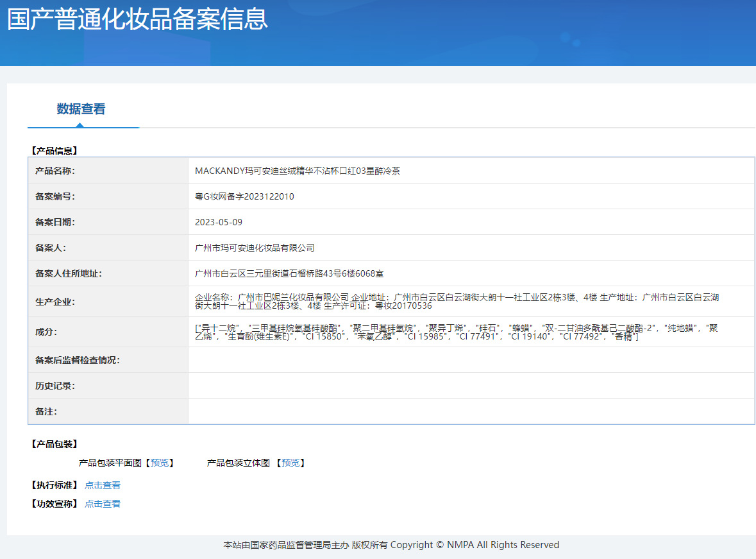Image resolution: width=756 pixels, height=559 pixels.
Task: Click the empty 备注 value cell
Action: [471, 411]
